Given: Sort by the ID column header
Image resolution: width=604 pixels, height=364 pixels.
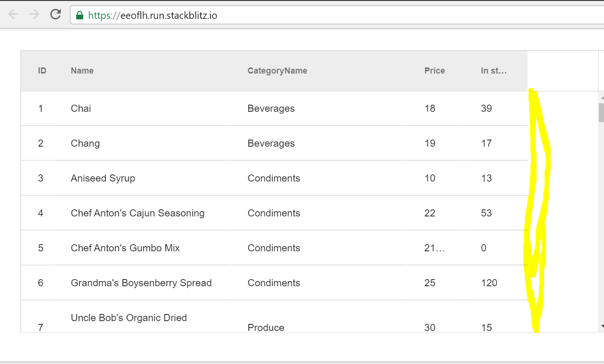Looking at the screenshot, I should [x=42, y=71].
